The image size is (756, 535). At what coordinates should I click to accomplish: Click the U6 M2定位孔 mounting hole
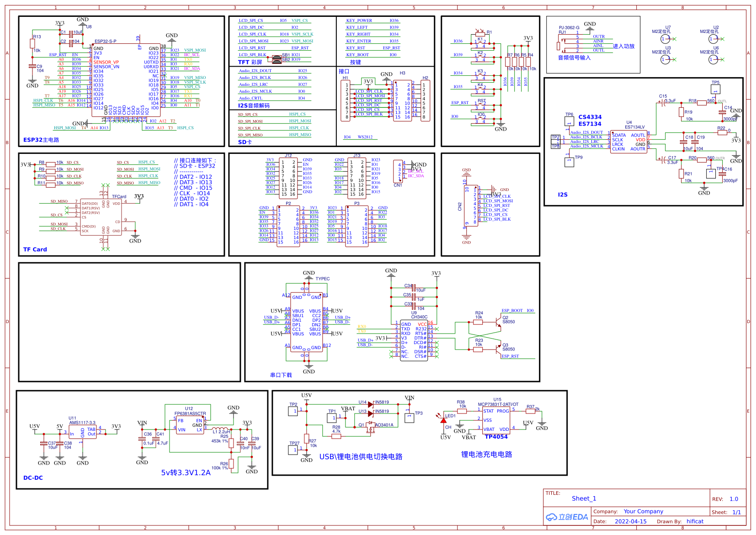point(713,60)
